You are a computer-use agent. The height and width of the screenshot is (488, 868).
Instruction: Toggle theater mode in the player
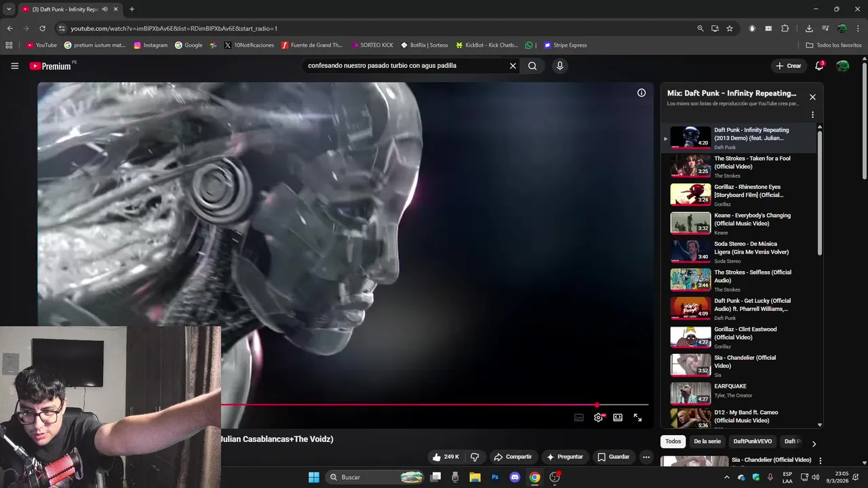click(x=618, y=418)
